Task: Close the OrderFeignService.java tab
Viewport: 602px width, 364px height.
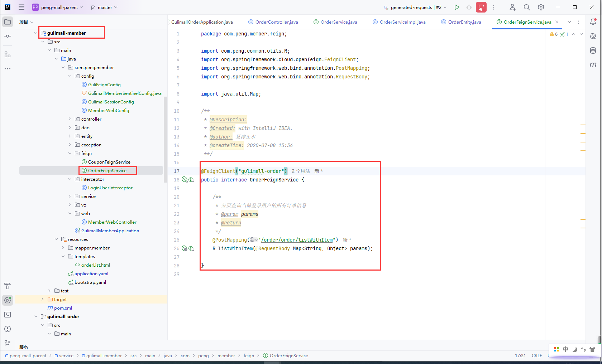Action: 557,22
